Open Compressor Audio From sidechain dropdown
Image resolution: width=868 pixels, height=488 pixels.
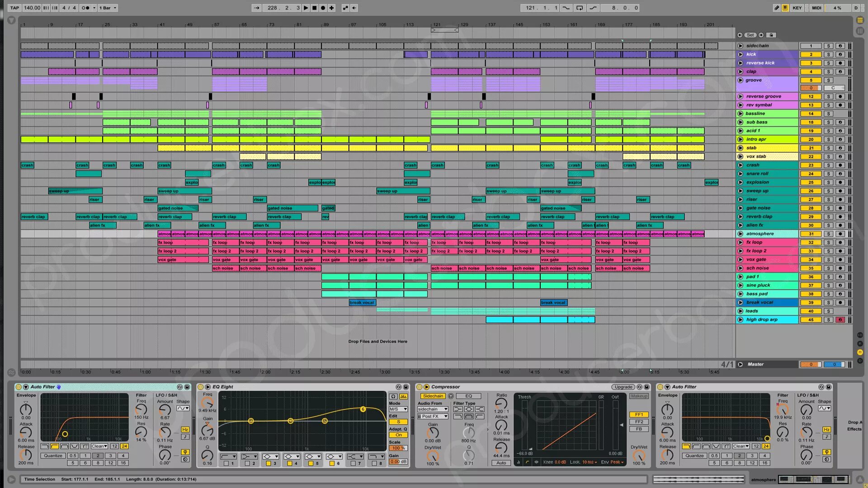click(432, 409)
